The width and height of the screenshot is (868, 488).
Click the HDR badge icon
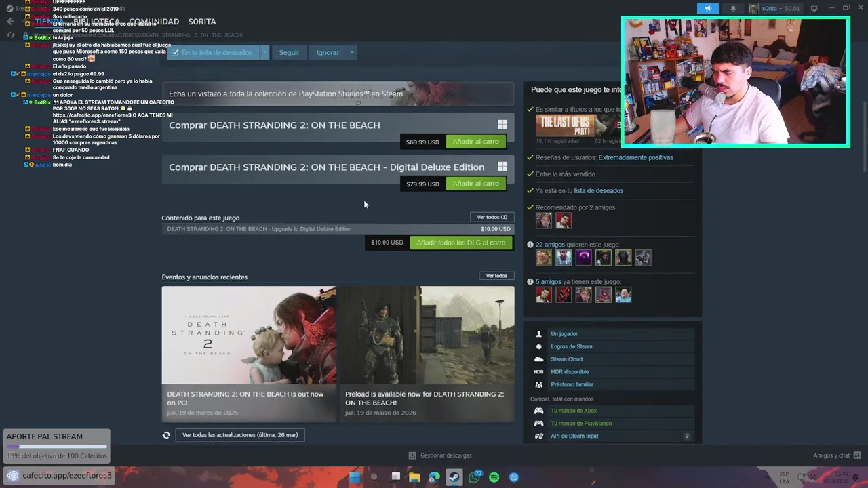point(539,372)
